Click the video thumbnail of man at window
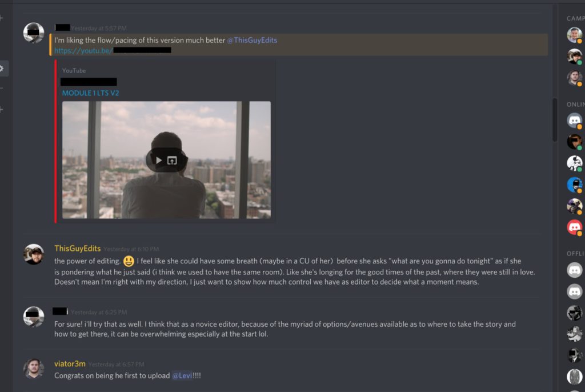 [x=166, y=160]
